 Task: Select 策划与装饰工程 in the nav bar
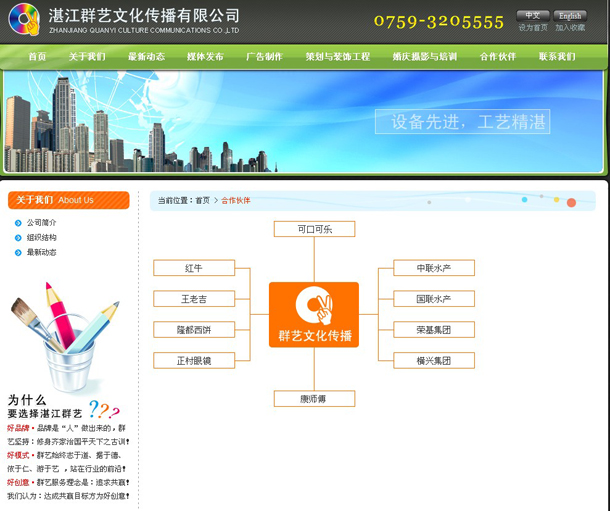[x=337, y=57]
